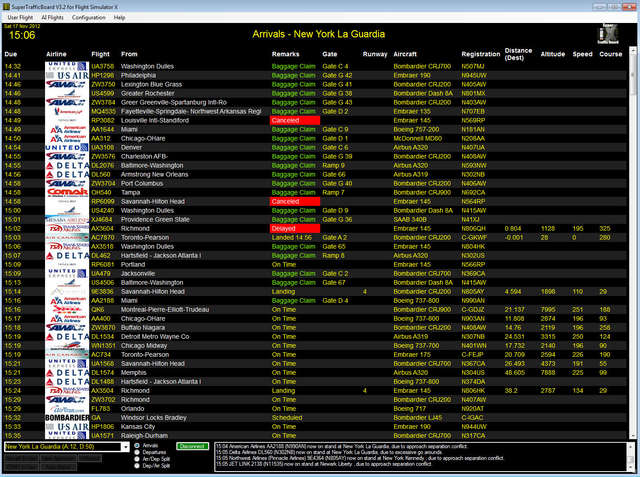Click the flight list vertical scrollbar
The height and width of the screenshot is (477, 640).
(633, 244)
